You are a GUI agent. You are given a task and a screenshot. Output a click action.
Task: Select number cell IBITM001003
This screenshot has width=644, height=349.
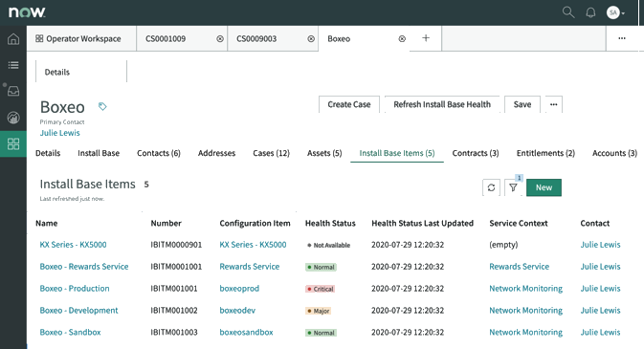[174, 332]
